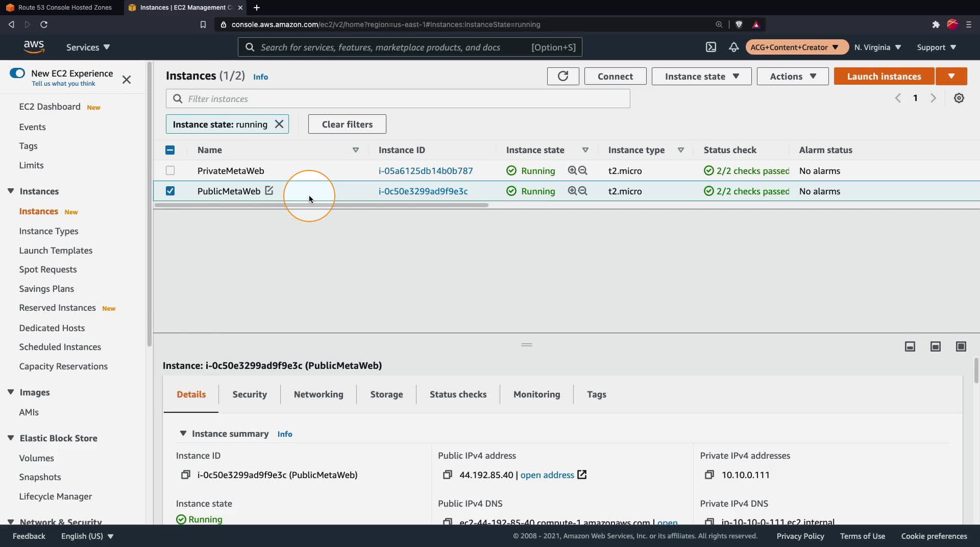Click the horizontal scrollbar under instances table
The image size is (980, 547).
click(x=322, y=205)
